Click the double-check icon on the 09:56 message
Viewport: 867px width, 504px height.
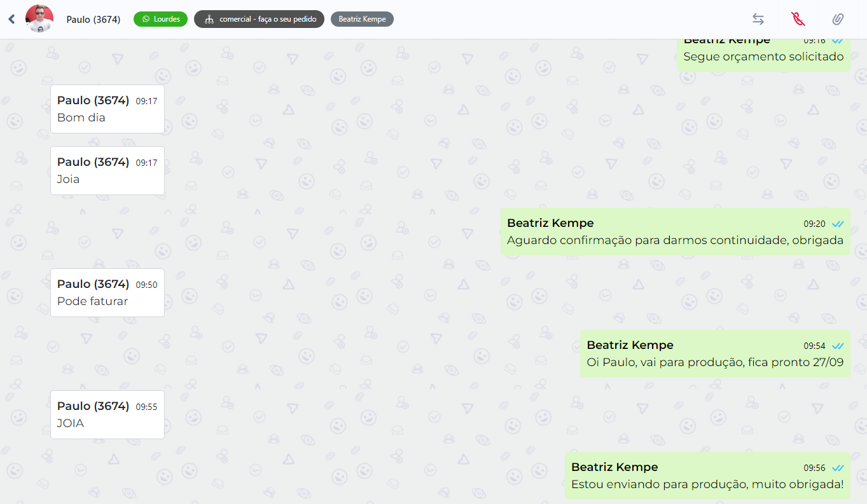pyautogui.click(x=838, y=468)
